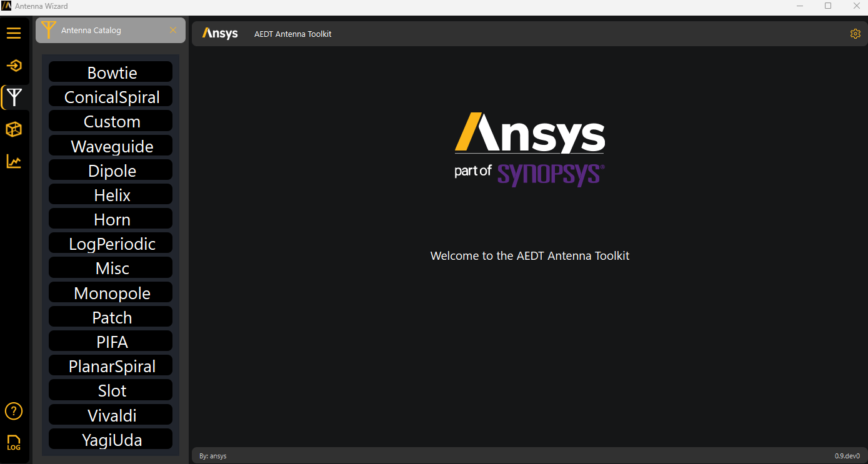Open the Patch antenna list

pyautogui.click(x=111, y=317)
